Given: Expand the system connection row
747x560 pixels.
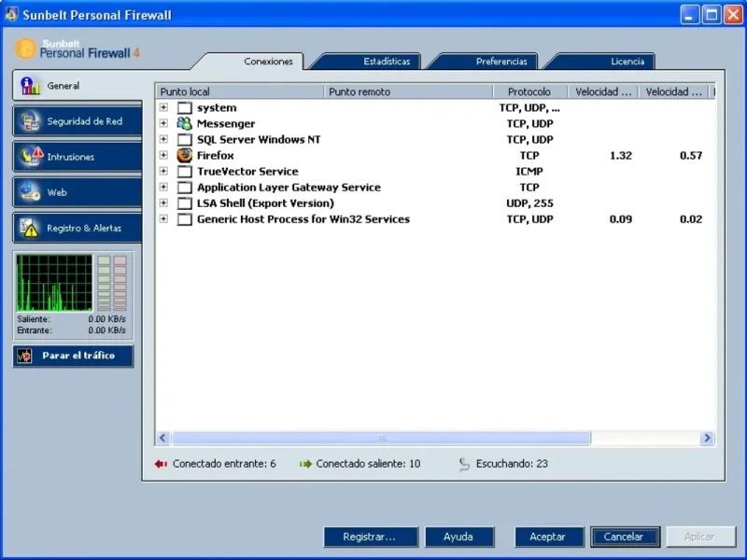Looking at the screenshot, I should [163, 108].
